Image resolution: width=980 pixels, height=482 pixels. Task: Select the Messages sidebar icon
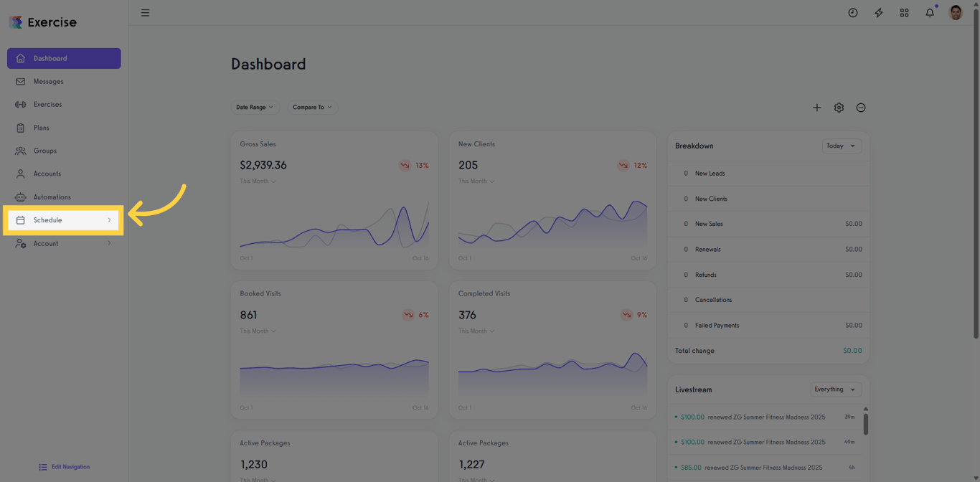(x=19, y=81)
